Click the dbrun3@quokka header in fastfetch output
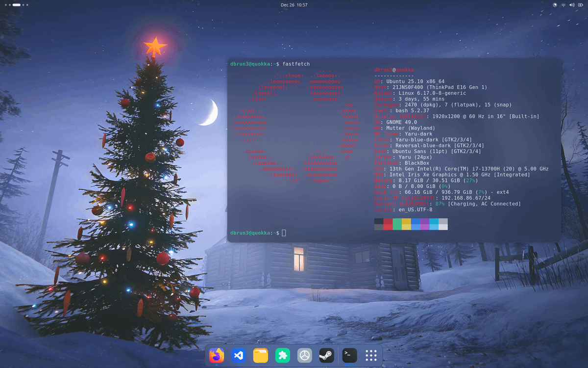 (394, 70)
